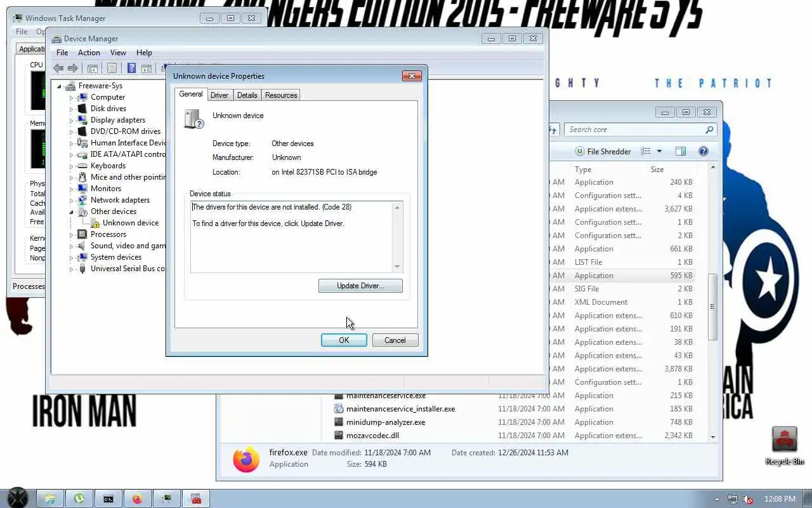Click OK in Unknown device Properties
Image resolution: width=812 pixels, height=508 pixels.
(344, 340)
